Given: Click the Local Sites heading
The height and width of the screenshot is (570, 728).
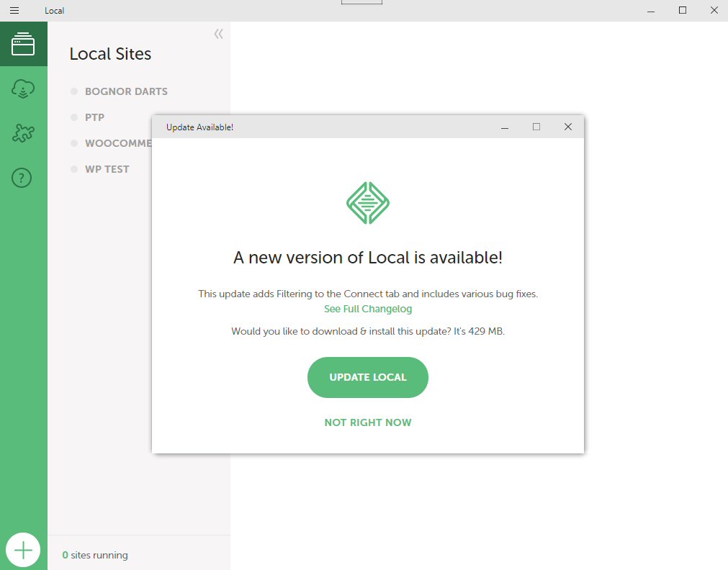Looking at the screenshot, I should [110, 54].
